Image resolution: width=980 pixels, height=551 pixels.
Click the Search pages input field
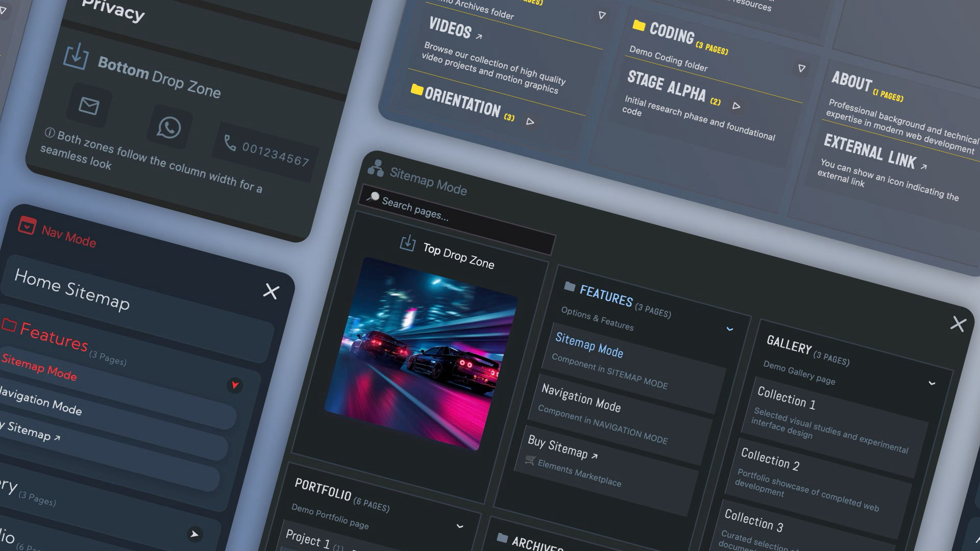(457, 220)
